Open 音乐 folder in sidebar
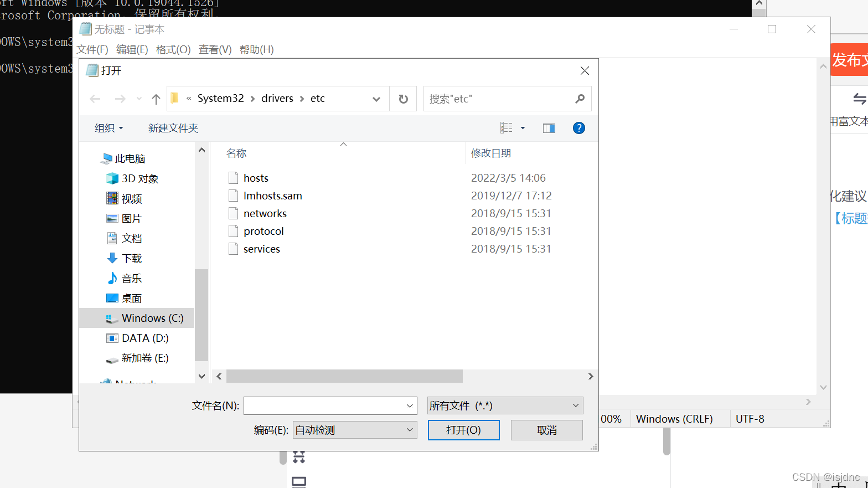Viewport: 868px width, 488px height. click(x=124, y=278)
